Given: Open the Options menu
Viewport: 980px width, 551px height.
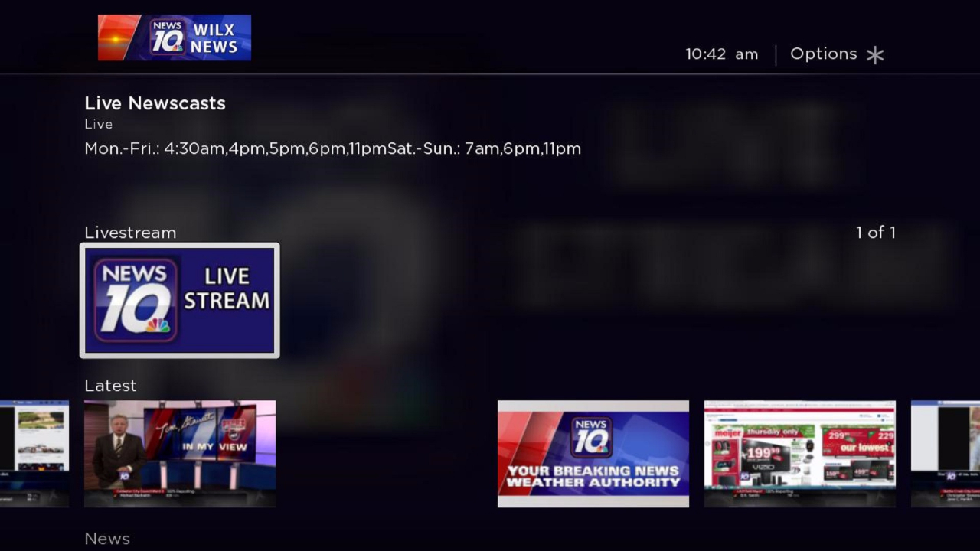Looking at the screenshot, I should [x=825, y=54].
